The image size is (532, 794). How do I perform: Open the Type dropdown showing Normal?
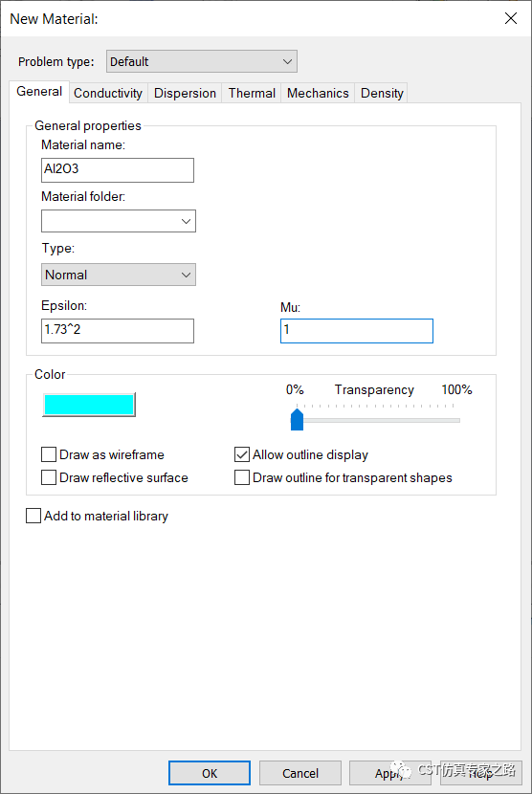coord(119,275)
